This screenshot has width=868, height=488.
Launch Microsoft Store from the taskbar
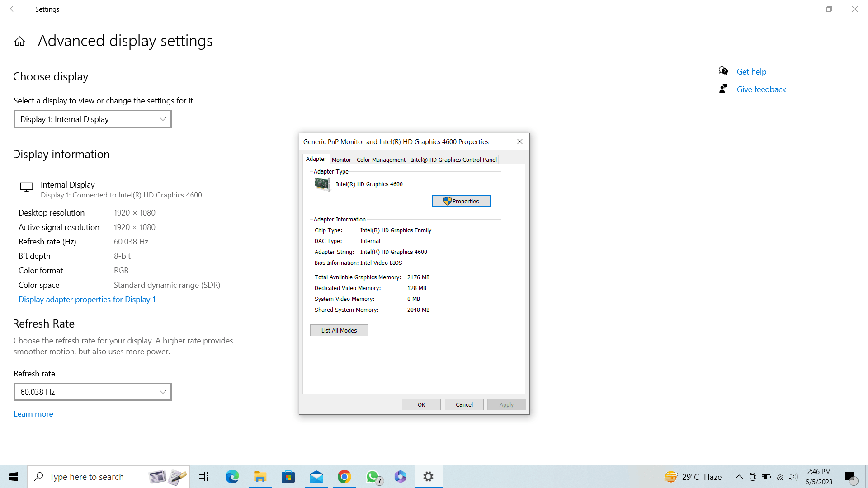pos(288,477)
